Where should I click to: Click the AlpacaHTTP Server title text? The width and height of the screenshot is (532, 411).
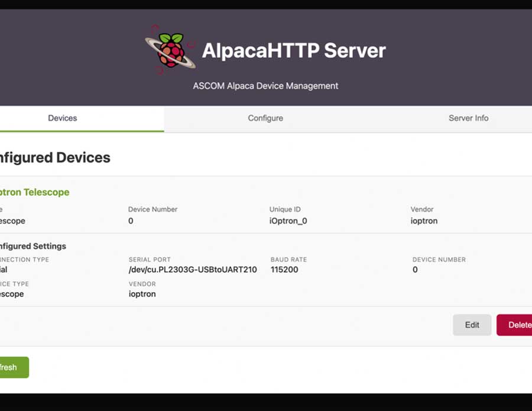point(293,51)
